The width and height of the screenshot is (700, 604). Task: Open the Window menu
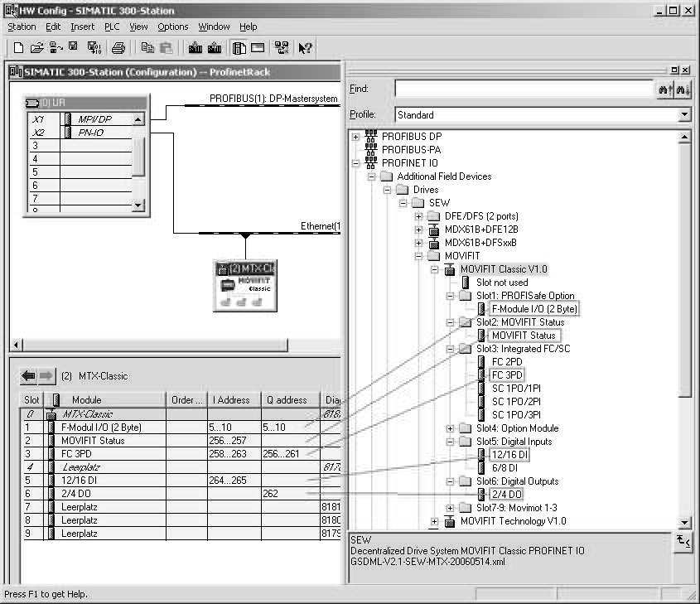(x=214, y=27)
